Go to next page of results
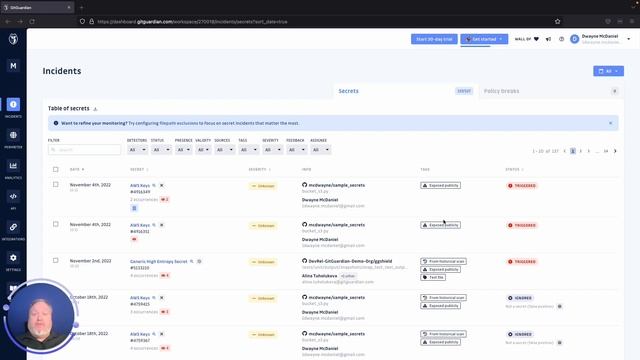 pyautogui.click(x=615, y=151)
